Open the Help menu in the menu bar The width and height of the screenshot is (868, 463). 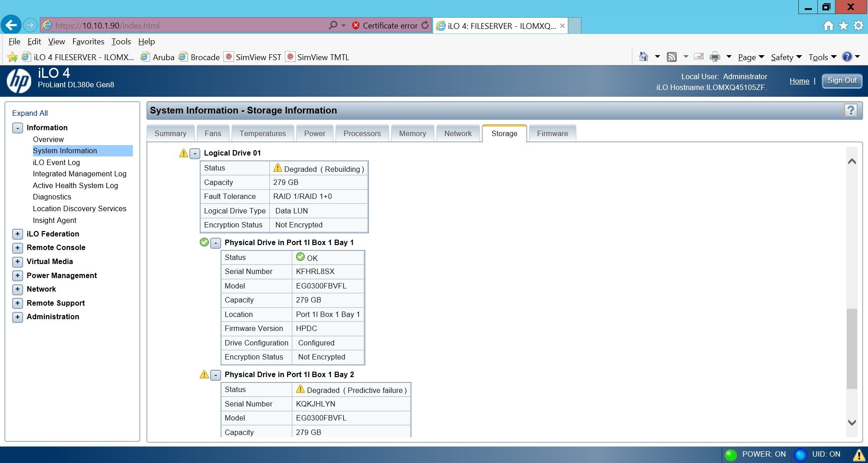tap(146, 42)
